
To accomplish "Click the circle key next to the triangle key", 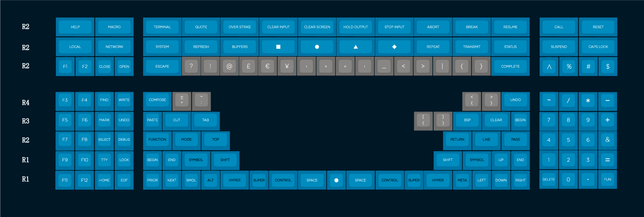I will [317, 47].
